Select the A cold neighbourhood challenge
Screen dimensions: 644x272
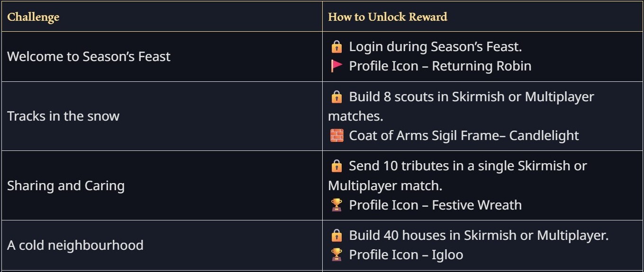point(75,245)
